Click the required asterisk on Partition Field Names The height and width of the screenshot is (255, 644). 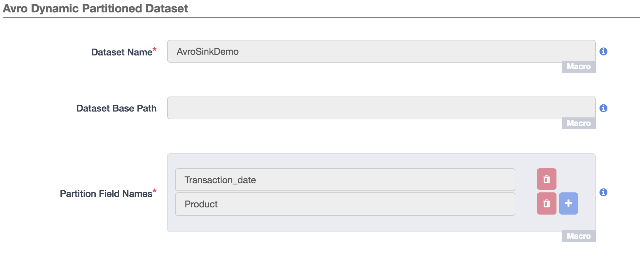pos(154,191)
